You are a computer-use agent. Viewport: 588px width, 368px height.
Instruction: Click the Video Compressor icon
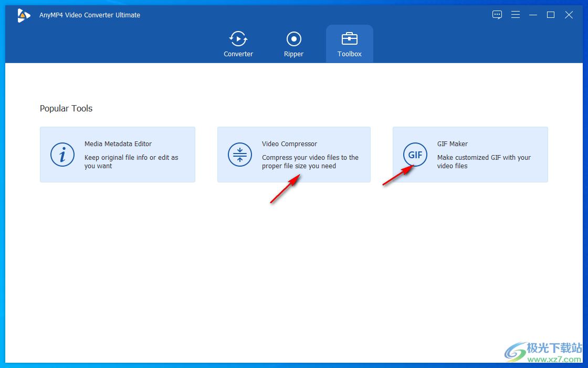click(x=239, y=155)
